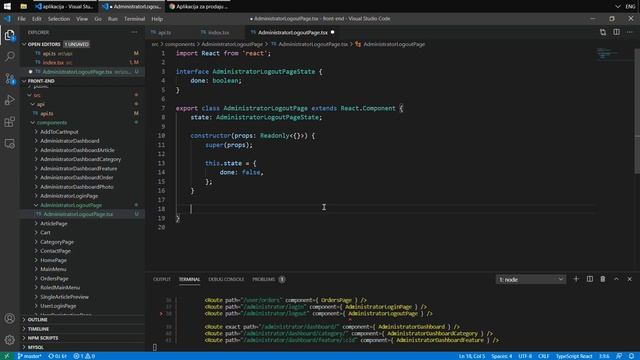The width and height of the screenshot is (640, 360).
Task: Open the Extensions view
Action: tap(9, 122)
